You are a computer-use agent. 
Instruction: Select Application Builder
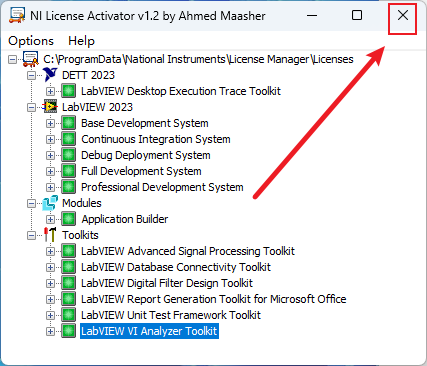click(x=125, y=219)
